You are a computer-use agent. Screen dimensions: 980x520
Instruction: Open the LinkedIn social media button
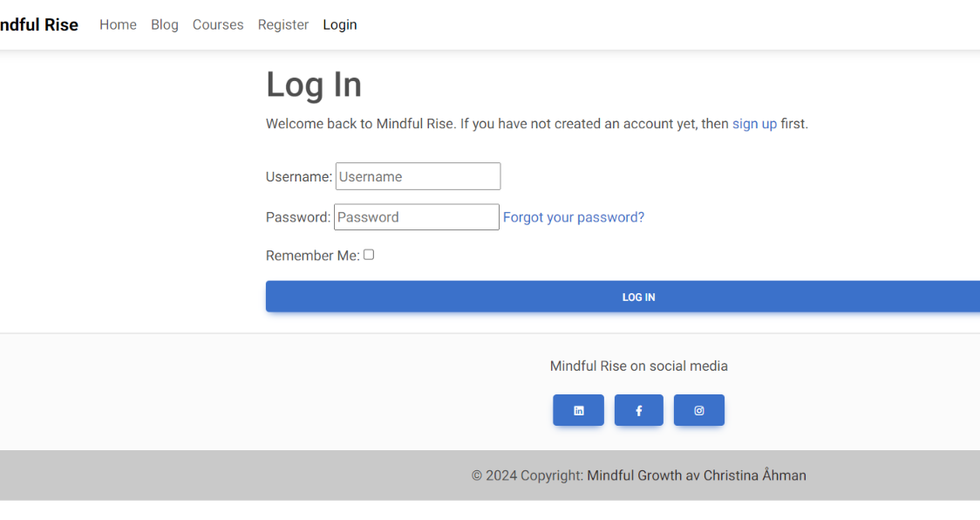[578, 410]
